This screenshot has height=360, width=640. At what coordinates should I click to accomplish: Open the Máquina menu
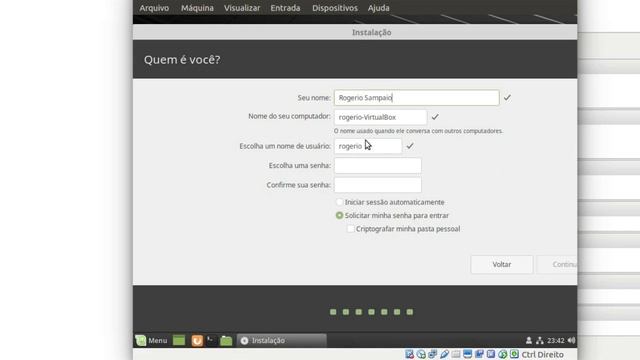[x=197, y=8]
